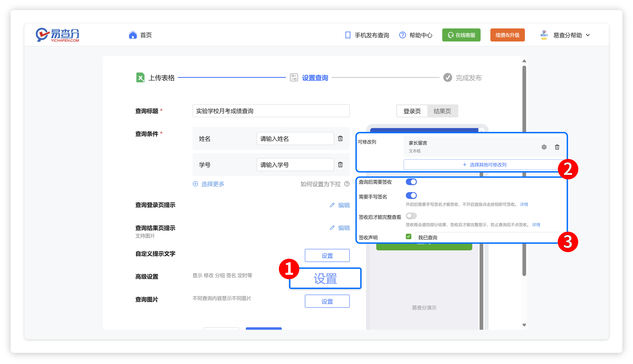Click the highlighted 设置 button for 高级设置
The width and height of the screenshot is (633, 364).
pyautogui.click(x=325, y=278)
